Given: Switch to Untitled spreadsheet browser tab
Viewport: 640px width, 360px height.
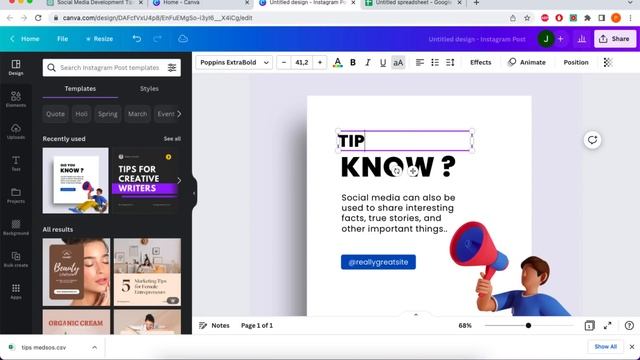Looking at the screenshot, I should pos(413,3).
